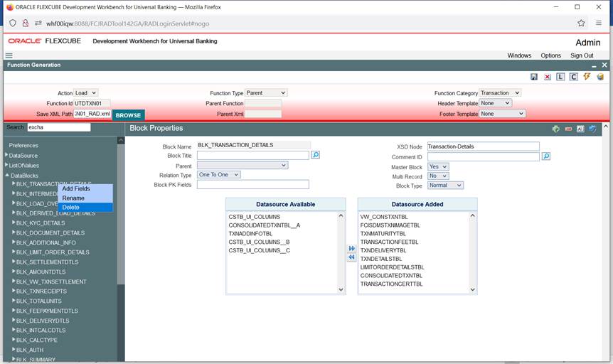Click the lightning bolt generate icon

[587, 77]
